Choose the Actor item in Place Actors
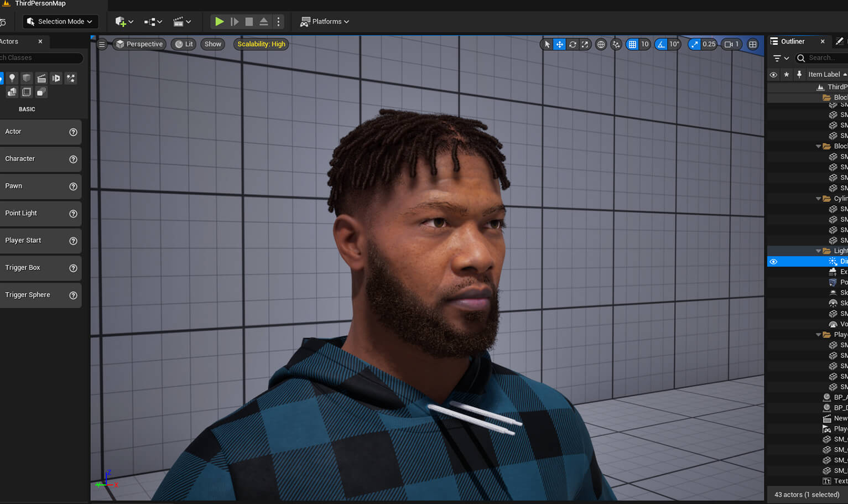This screenshot has height=504, width=848. [40, 132]
